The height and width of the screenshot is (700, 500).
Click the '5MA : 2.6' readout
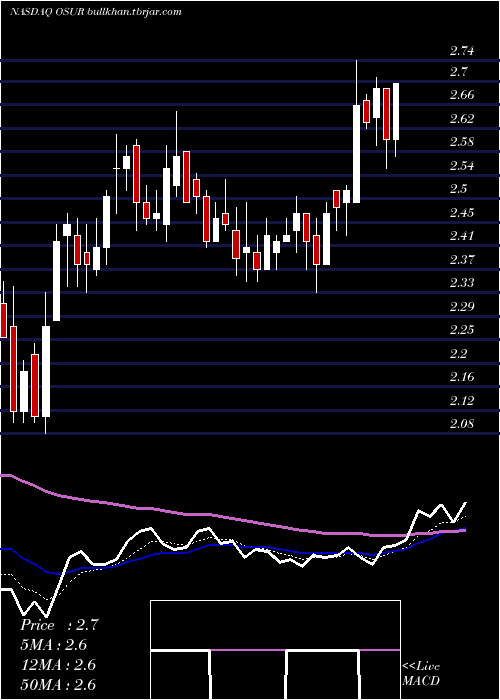54,645
